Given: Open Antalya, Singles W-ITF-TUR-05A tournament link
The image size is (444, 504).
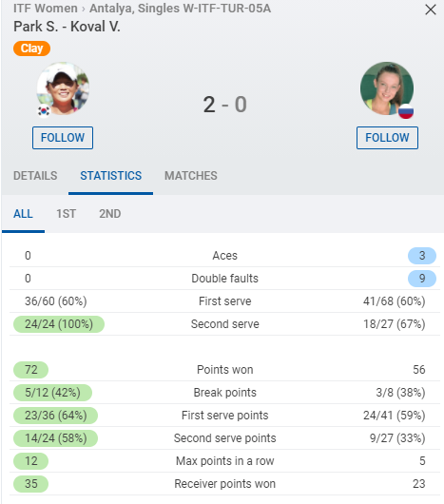Looking at the screenshot, I should click(181, 9).
